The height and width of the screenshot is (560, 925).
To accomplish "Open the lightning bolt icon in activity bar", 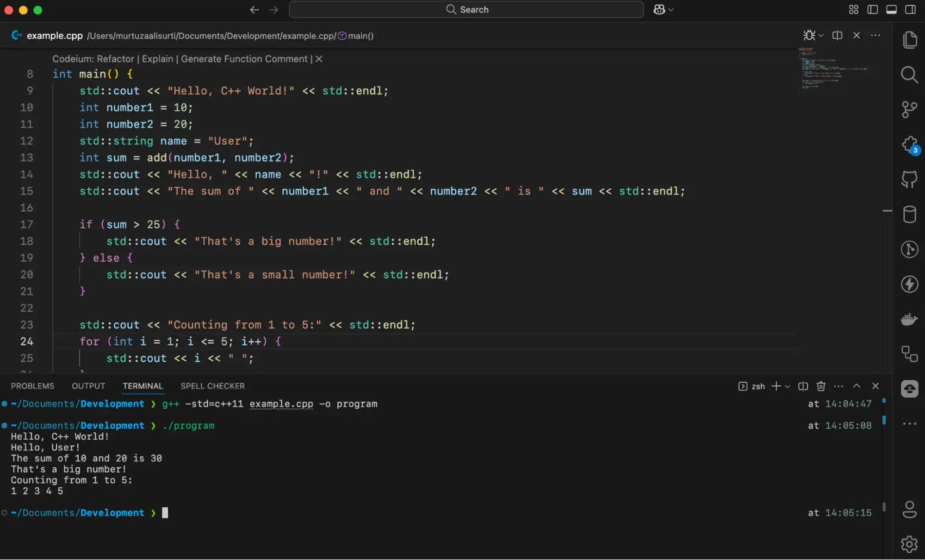I will click(x=910, y=284).
